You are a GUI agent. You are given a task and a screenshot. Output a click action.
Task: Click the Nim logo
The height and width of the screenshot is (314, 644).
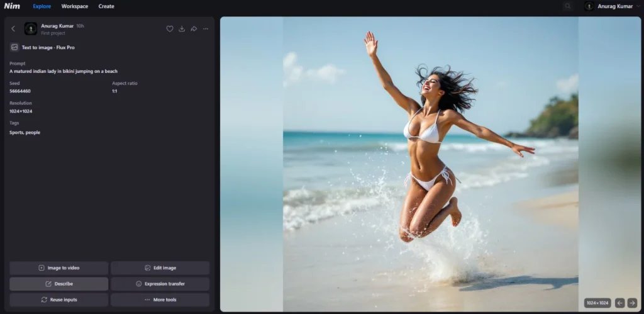coord(12,6)
